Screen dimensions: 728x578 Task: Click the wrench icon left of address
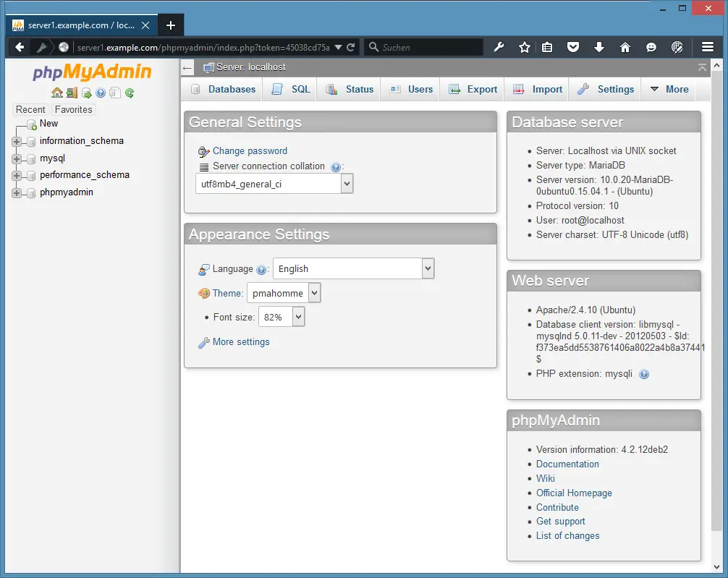[x=41, y=47]
